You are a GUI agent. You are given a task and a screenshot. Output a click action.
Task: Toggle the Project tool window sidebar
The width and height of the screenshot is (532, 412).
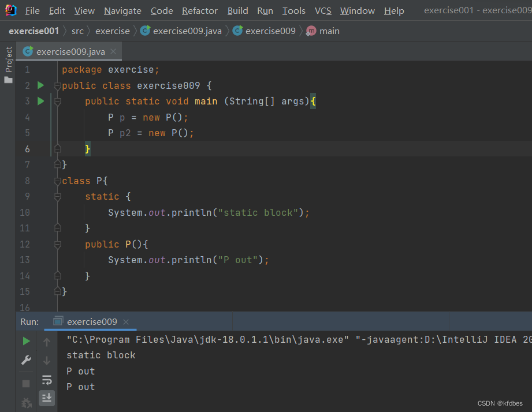[x=8, y=63]
